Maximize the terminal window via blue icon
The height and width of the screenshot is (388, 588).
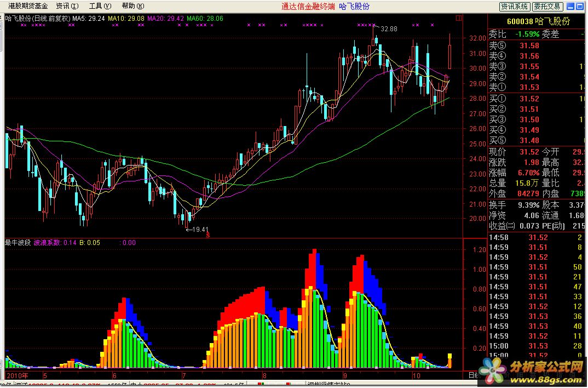click(580, 7)
